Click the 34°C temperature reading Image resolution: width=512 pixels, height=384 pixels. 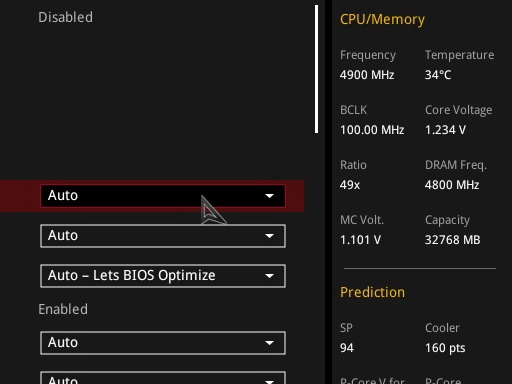point(438,75)
